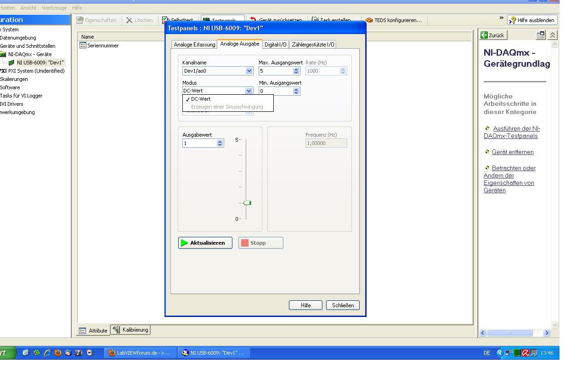Select Software in the configuration tree
The height and width of the screenshot is (368, 588).
pos(10,87)
